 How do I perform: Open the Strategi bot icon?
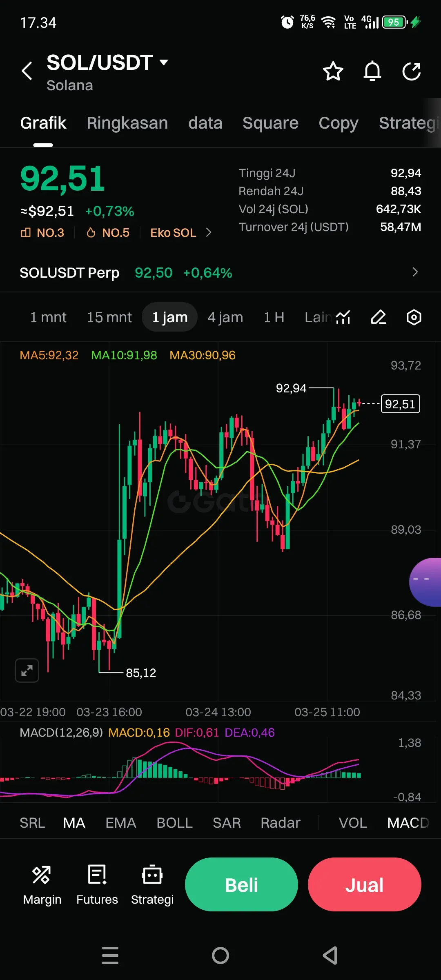pyautogui.click(x=152, y=884)
